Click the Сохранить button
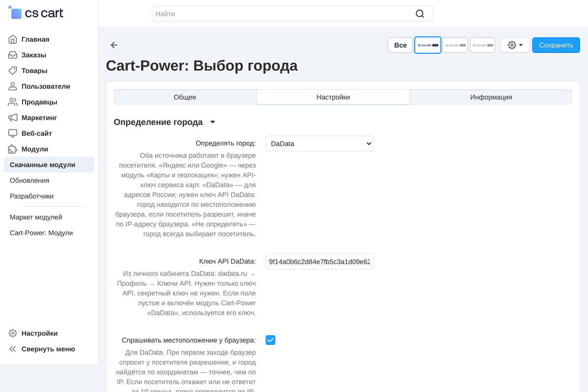The width and height of the screenshot is (588, 392). [556, 45]
